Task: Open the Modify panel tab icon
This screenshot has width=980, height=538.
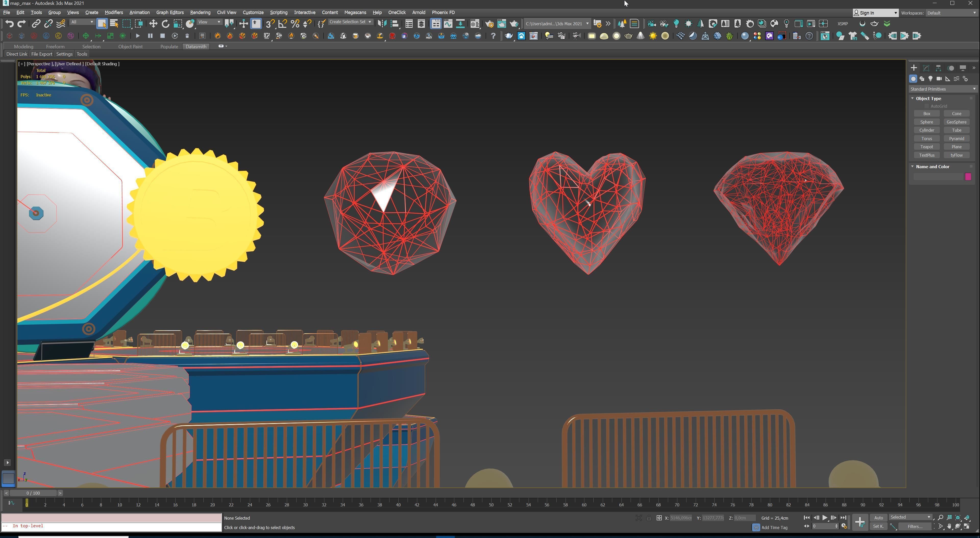Action: 926,68
